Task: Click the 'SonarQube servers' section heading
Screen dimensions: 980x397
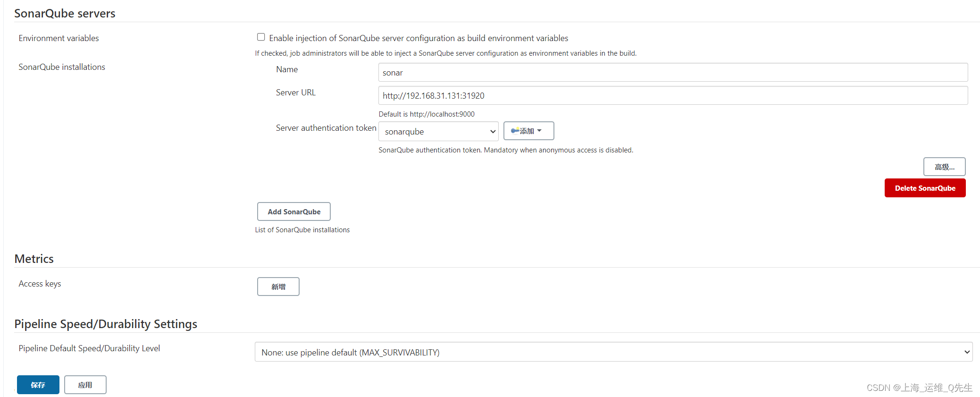Action: (65, 13)
